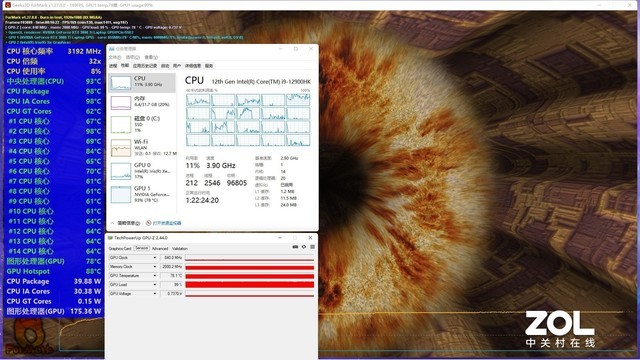Screen dimensions: 640x360
Task: Click thread count 2546
Action: point(212,183)
